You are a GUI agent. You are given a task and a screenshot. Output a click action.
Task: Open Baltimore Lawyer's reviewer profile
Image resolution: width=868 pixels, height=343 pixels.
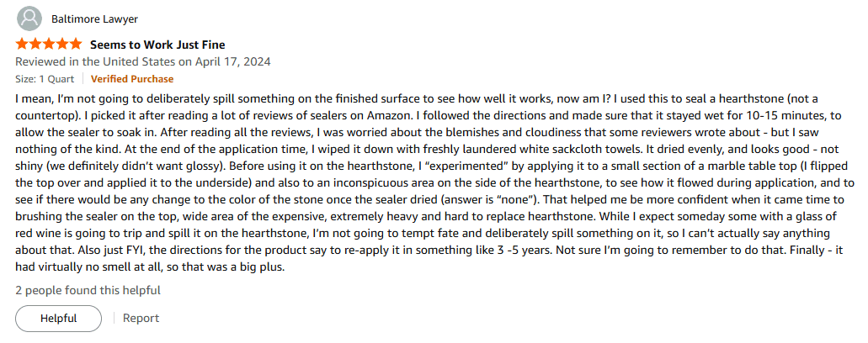pos(94,18)
